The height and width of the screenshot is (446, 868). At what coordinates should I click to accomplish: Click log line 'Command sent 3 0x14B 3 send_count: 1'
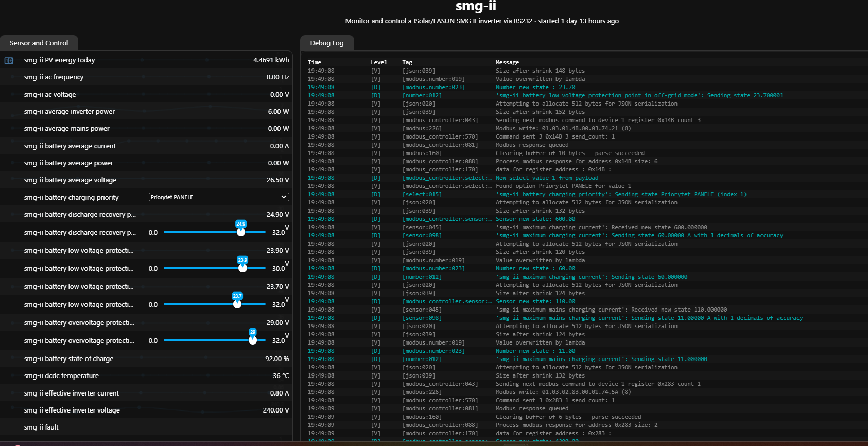[x=555, y=137]
